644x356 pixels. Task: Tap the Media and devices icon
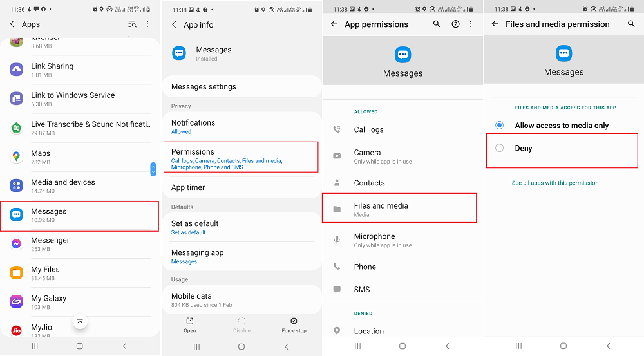[17, 186]
